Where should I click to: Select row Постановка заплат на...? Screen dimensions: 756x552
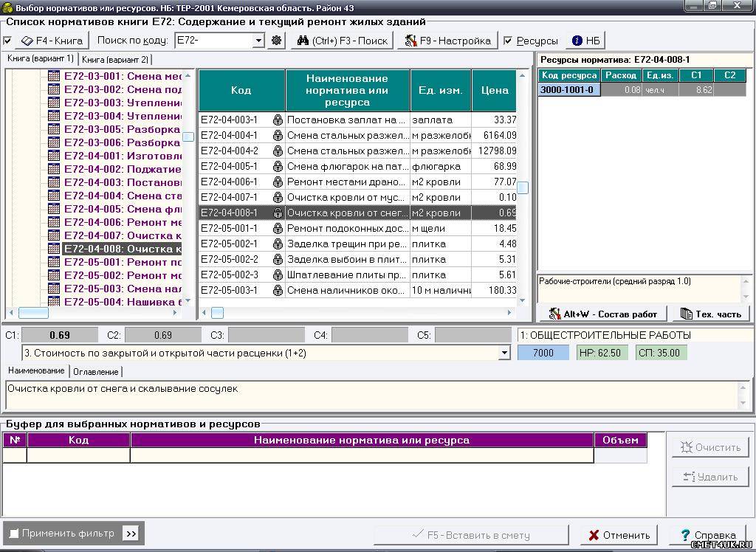[x=357, y=120]
